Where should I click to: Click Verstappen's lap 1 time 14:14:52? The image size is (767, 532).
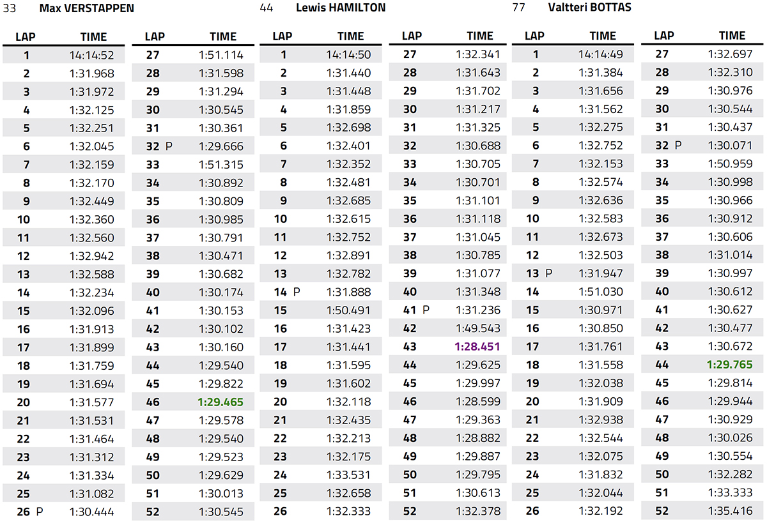(92, 56)
